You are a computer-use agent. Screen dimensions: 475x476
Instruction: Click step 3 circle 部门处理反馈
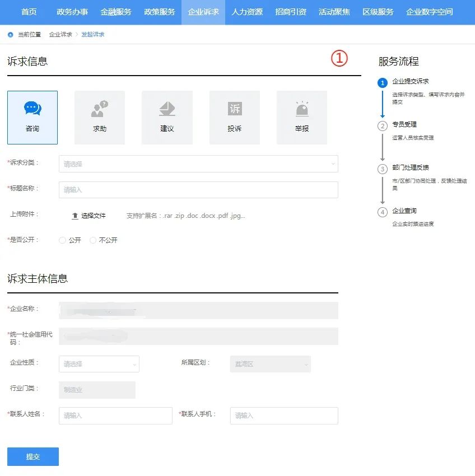(383, 169)
